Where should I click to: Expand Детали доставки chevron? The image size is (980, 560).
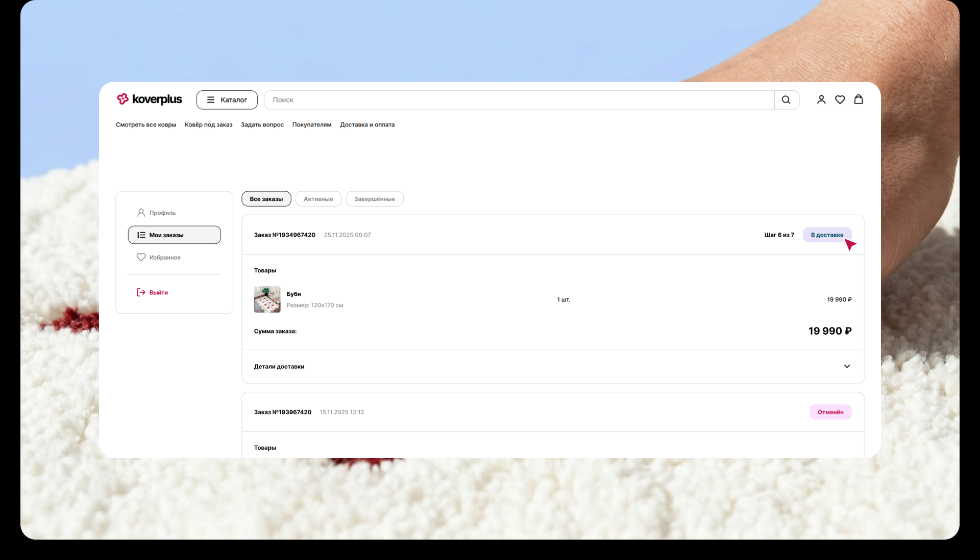point(847,366)
